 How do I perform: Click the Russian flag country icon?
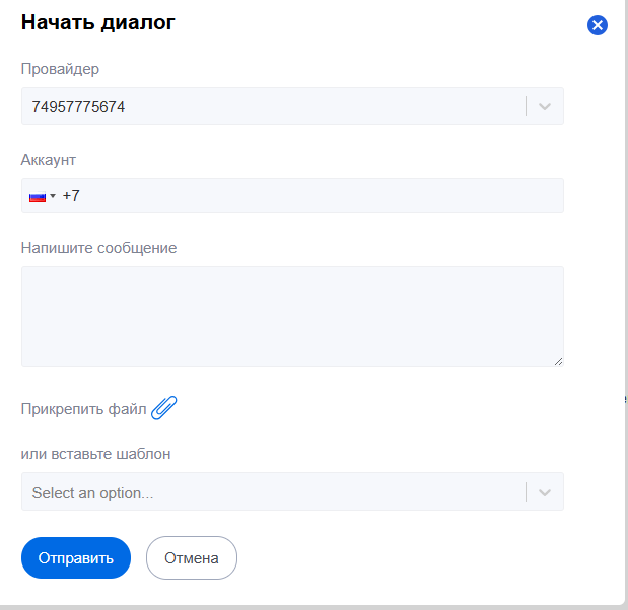[37, 196]
